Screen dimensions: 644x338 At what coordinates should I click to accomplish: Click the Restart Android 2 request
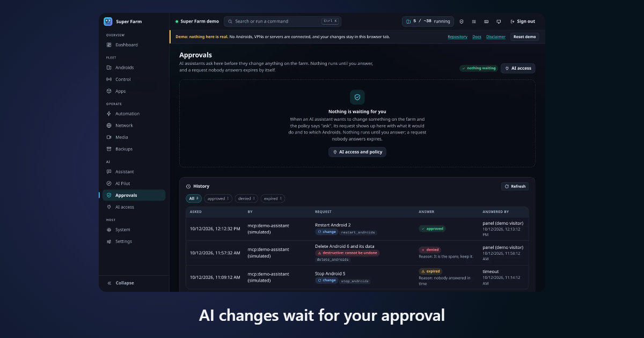click(x=333, y=225)
